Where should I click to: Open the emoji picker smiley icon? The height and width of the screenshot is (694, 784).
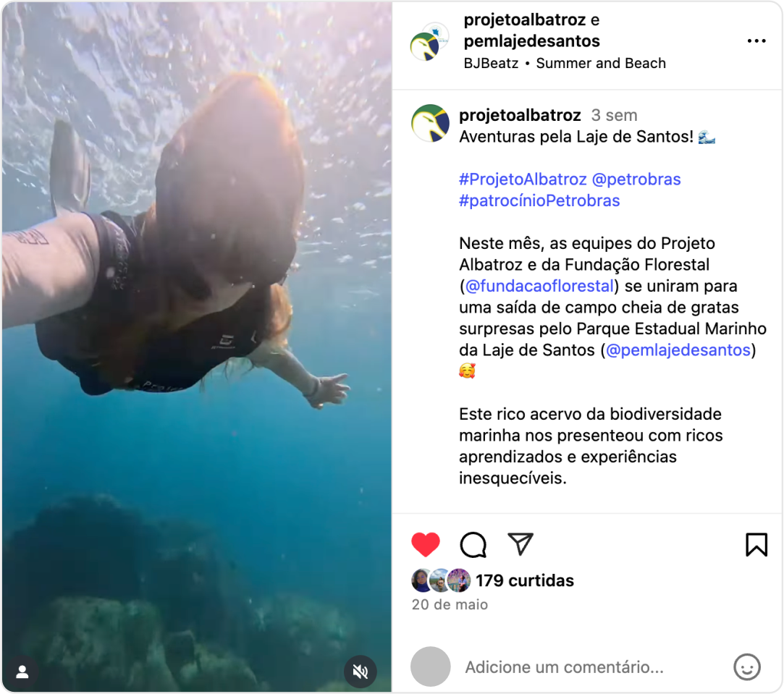(747, 667)
